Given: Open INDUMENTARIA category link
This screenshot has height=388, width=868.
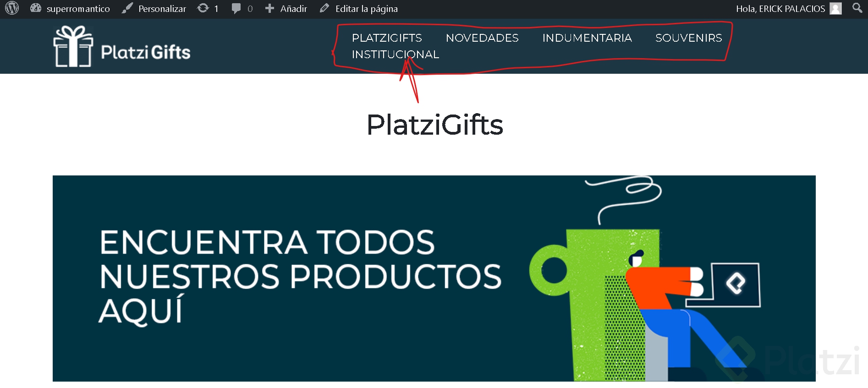Looking at the screenshot, I should (x=587, y=38).
